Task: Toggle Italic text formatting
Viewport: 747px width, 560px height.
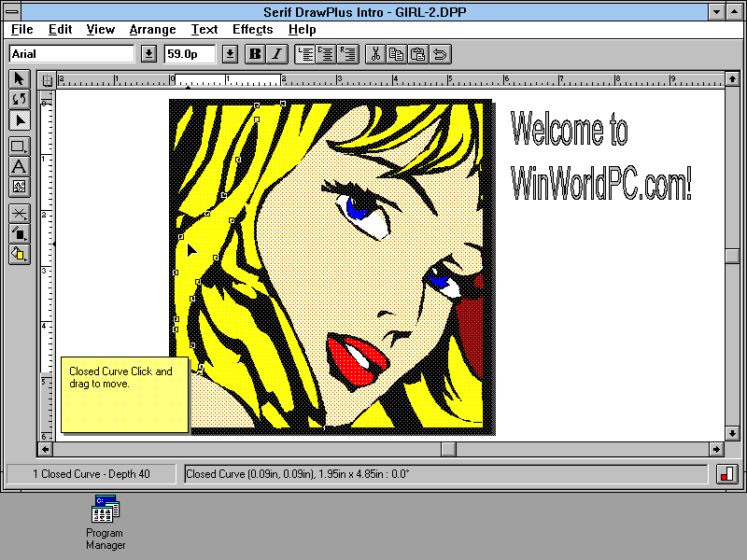Action: pos(276,54)
